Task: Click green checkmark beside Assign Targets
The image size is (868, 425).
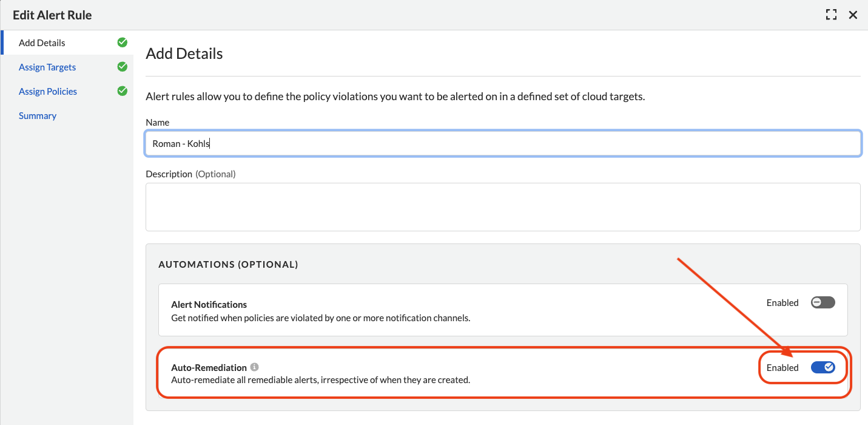Action: 122,67
